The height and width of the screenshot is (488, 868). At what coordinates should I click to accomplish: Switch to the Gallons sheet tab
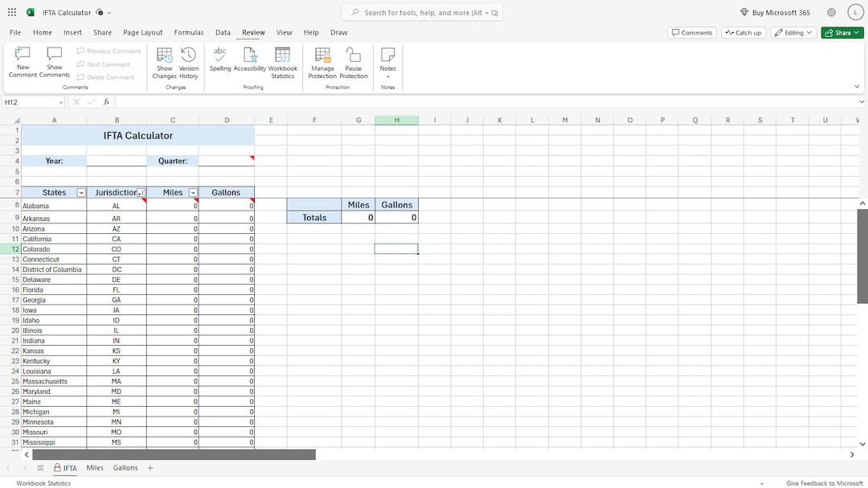[x=125, y=467]
